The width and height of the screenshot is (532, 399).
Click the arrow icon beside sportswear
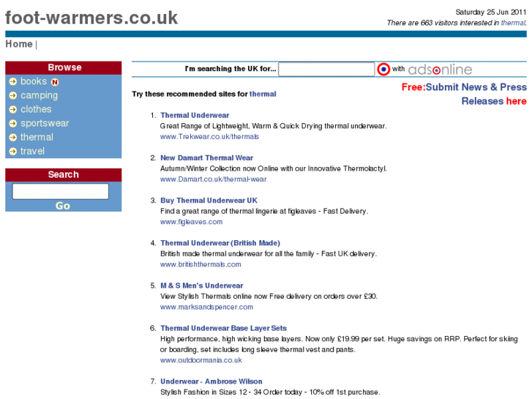[x=13, y=123]
